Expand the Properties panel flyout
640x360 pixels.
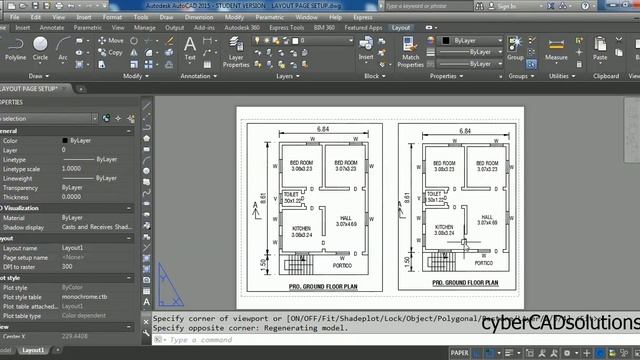click(x=446, y=76)
